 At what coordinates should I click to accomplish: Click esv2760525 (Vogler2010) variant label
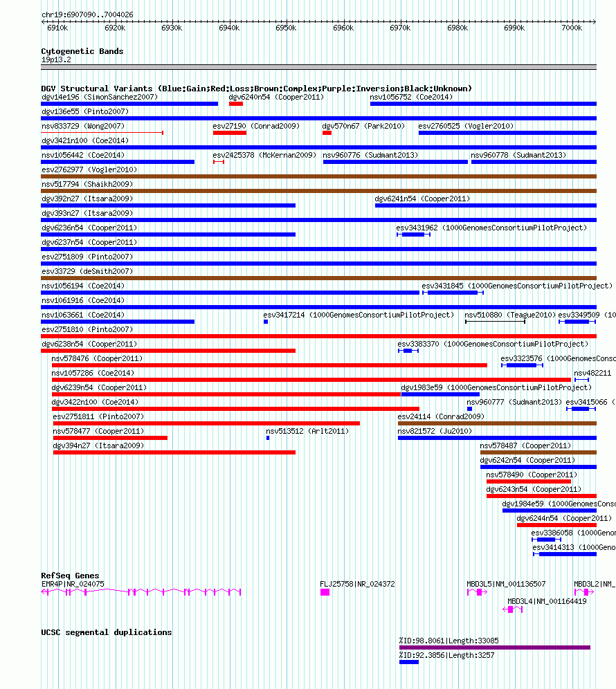pos(466,126)
